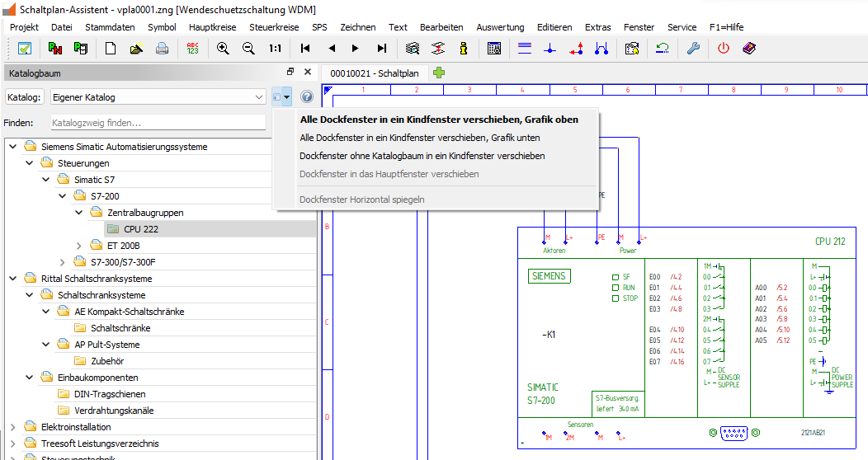Image resolution: width=868 pixels, height=460 pixels.
Task: Open the Katalog combo box dropdown
Action: (x=259, y=97)
